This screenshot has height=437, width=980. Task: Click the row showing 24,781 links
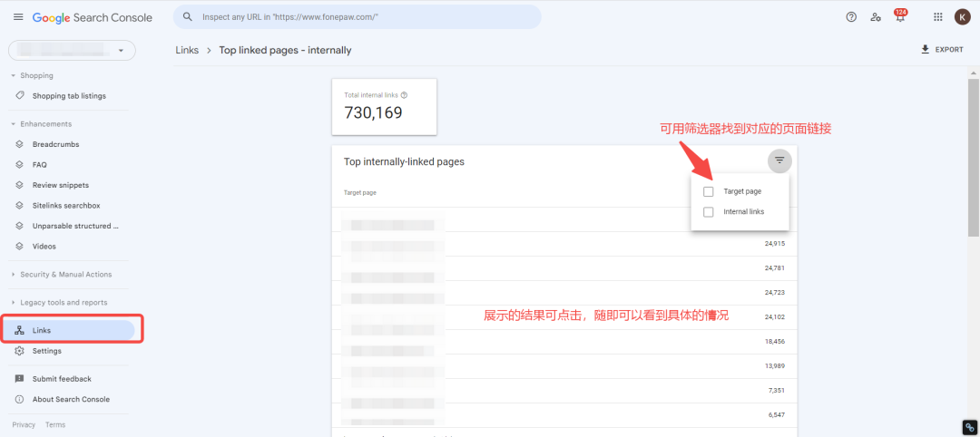pos(564,268)
